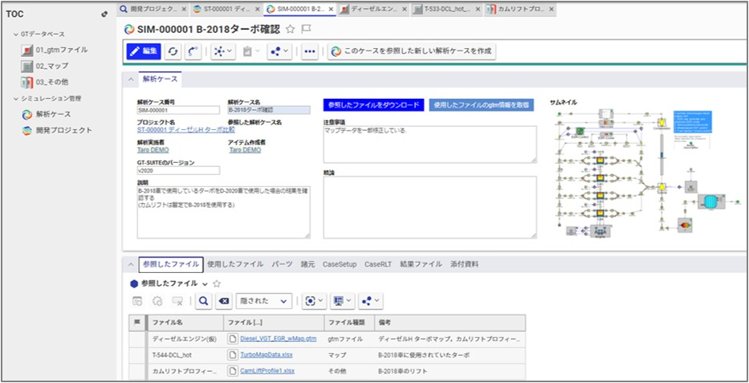Click the clear search backspace icon
Image resolution: width=749 pixels, height=383 pixels.
[x=224, y=301]
